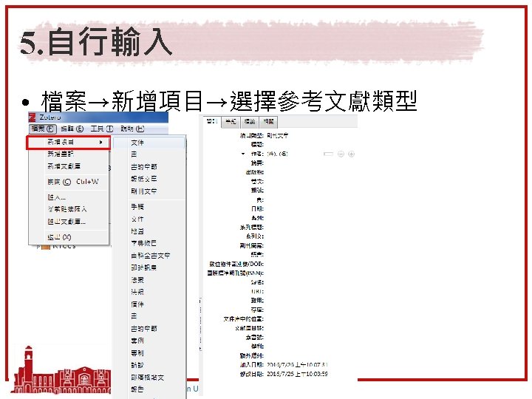Remove the author with the minus icon

tap(341, 154)
